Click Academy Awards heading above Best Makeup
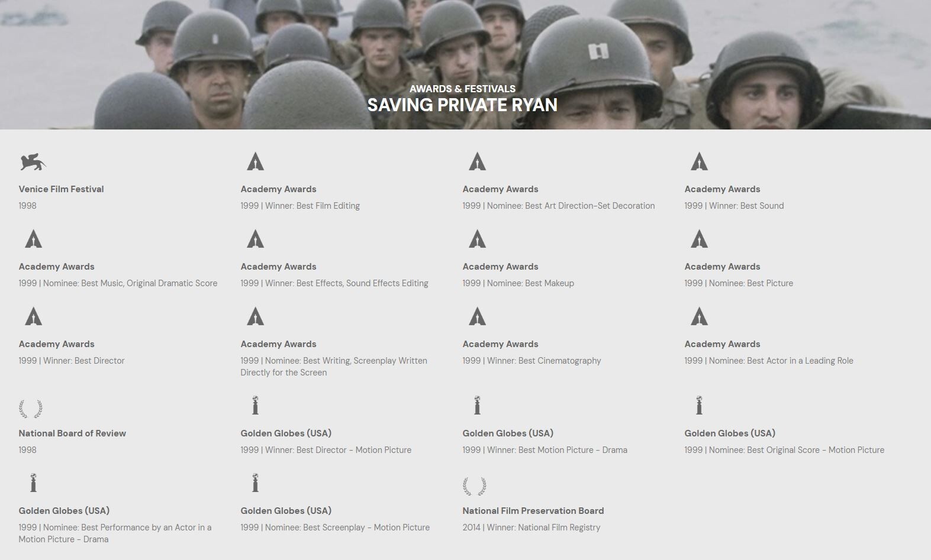931x560 pixels. click(x=500, y=267)
